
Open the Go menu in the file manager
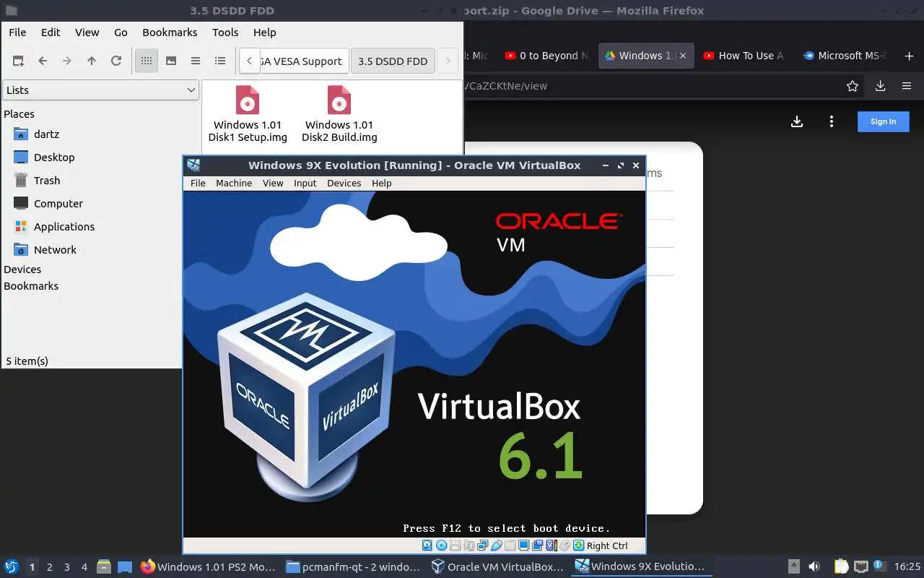point(121,33)
